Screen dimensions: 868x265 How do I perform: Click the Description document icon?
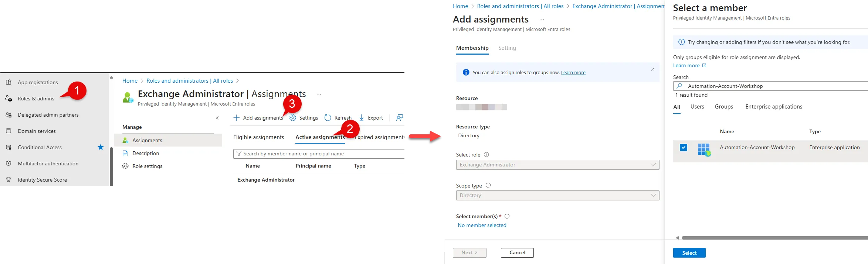coord(125,153)
